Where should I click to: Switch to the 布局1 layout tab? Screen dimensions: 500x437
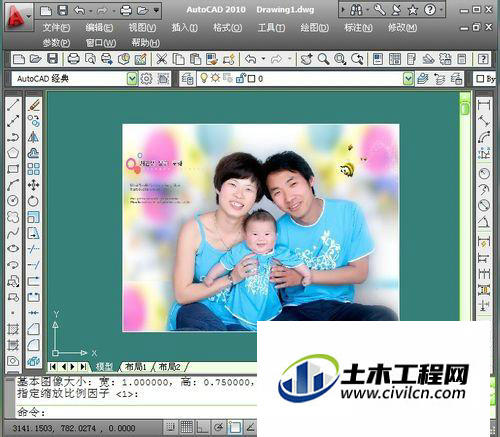coord(136,367)
